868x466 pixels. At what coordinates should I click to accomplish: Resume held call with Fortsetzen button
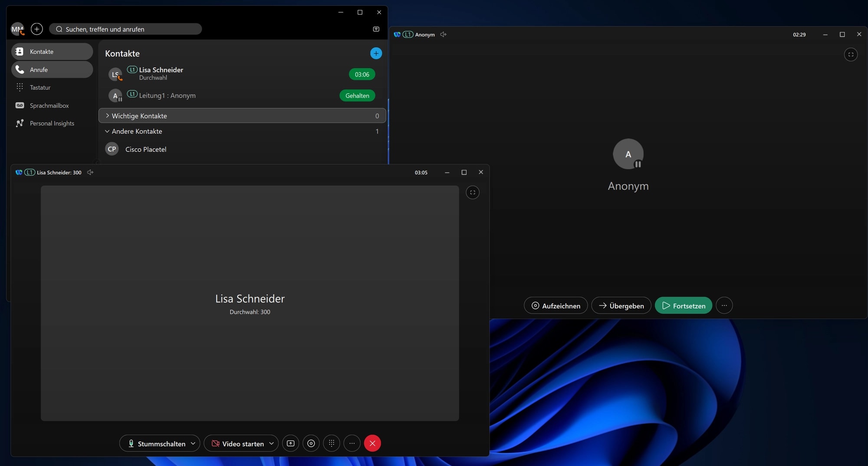click(684, 306)
